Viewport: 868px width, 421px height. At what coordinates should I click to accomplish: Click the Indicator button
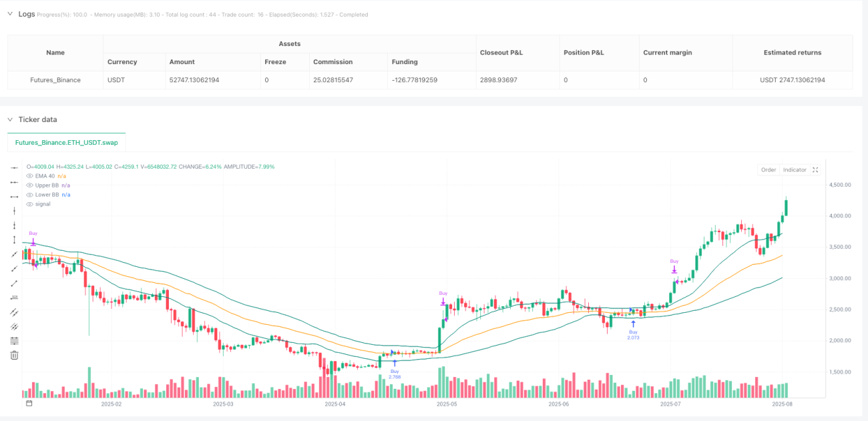795,169
